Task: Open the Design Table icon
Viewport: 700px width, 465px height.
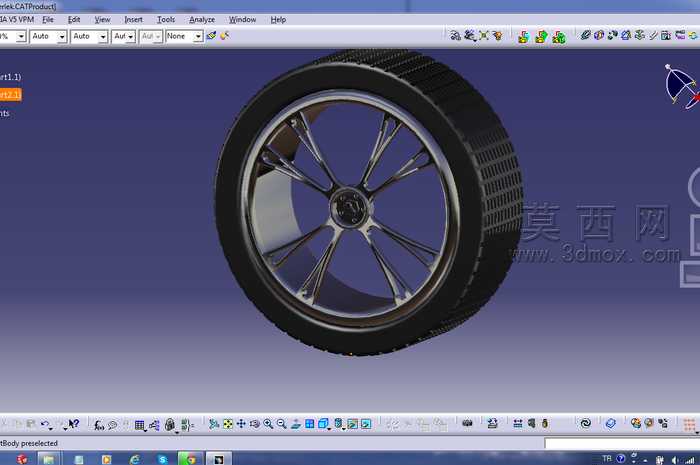Action: 139,425
